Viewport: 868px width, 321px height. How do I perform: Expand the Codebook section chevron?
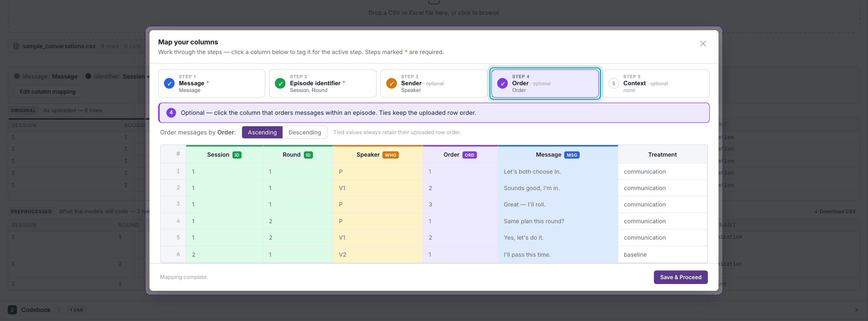click(x=856, y=310)
